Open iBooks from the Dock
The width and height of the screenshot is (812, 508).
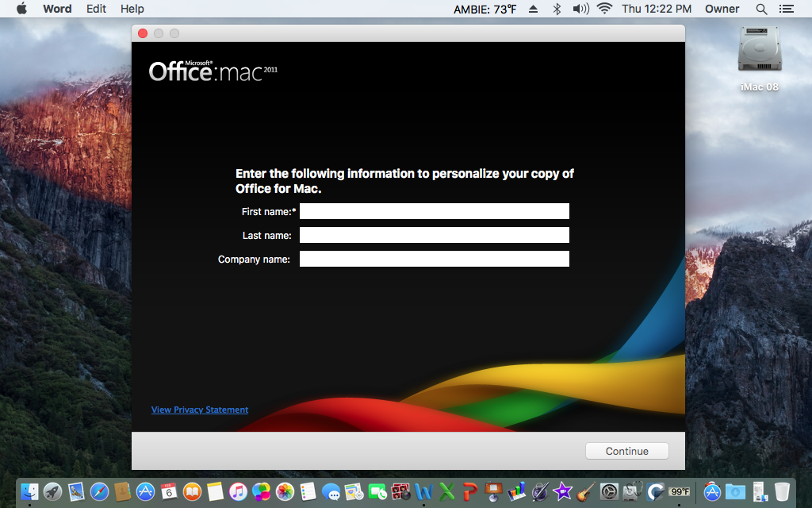coord(192,491)
